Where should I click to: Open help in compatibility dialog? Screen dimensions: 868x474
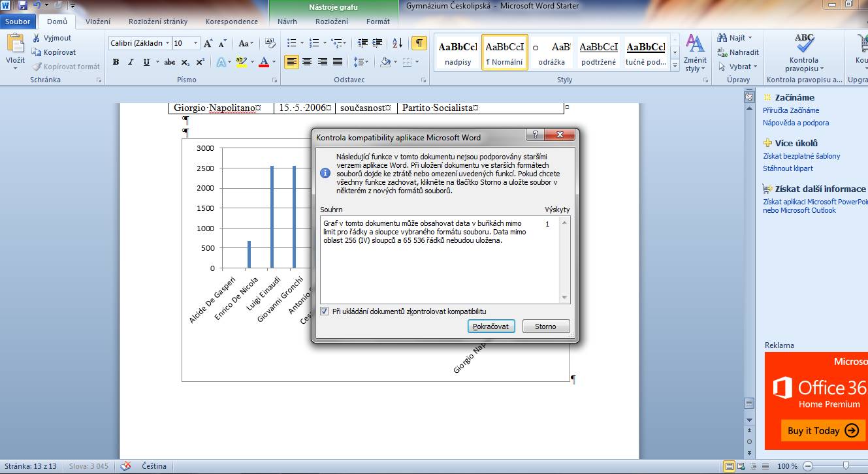point(536,134)
